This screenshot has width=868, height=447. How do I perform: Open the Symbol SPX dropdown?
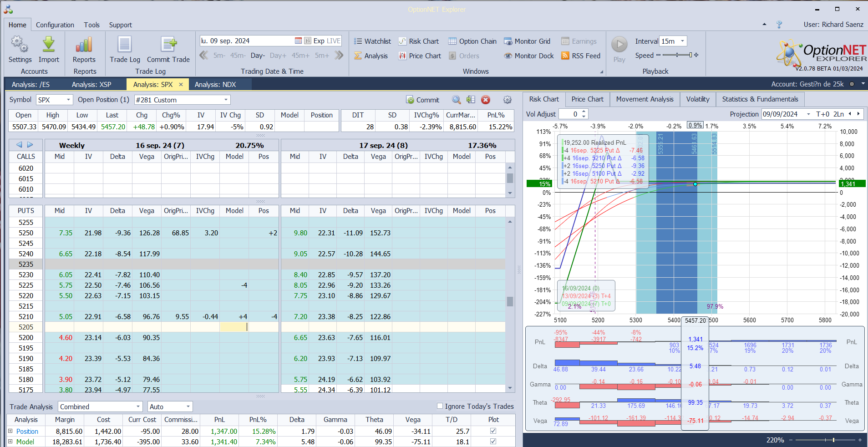pos(68,100)
